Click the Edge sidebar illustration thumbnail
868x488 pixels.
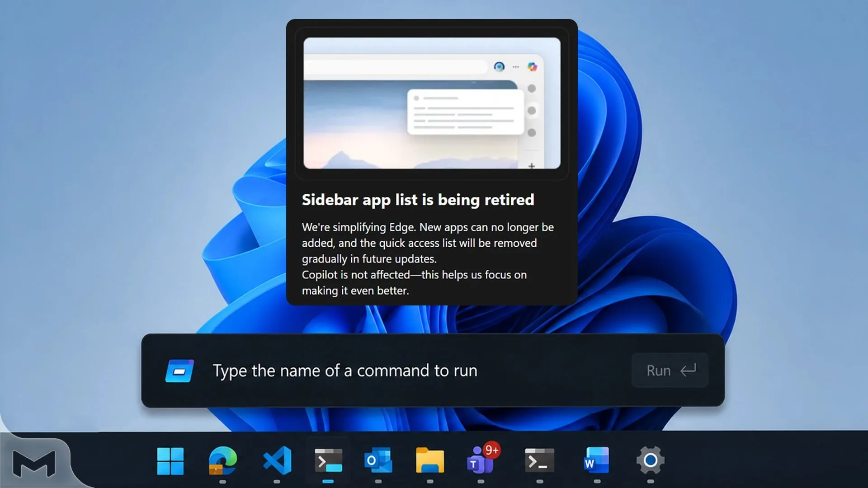click(x=432, y=103)
